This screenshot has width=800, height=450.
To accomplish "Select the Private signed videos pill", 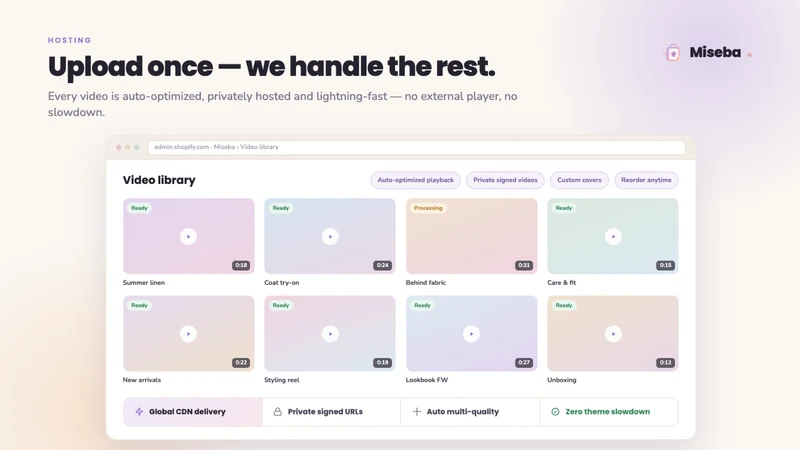I will (505, 180).
